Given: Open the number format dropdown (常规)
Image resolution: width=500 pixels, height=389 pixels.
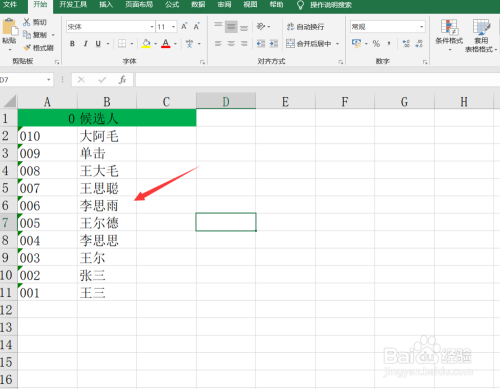Looking at the screenshot, I should tap(422, 27).
